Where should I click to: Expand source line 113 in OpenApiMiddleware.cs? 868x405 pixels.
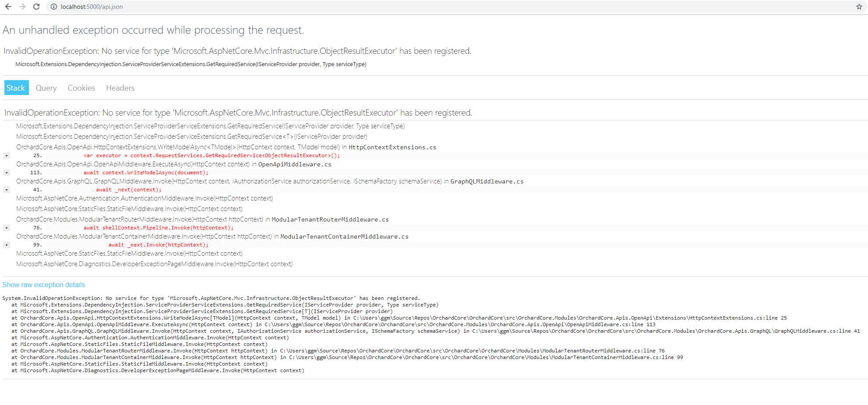(6, 172)
